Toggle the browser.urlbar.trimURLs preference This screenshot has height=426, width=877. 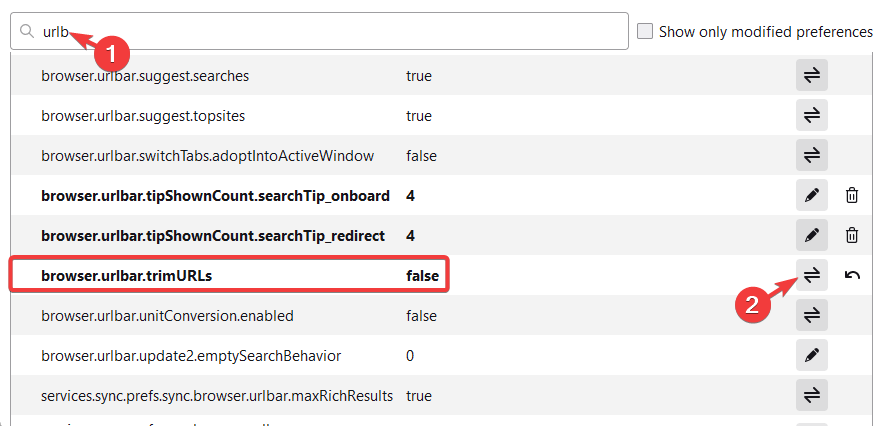pyautogui.click(x=812, y=275)
